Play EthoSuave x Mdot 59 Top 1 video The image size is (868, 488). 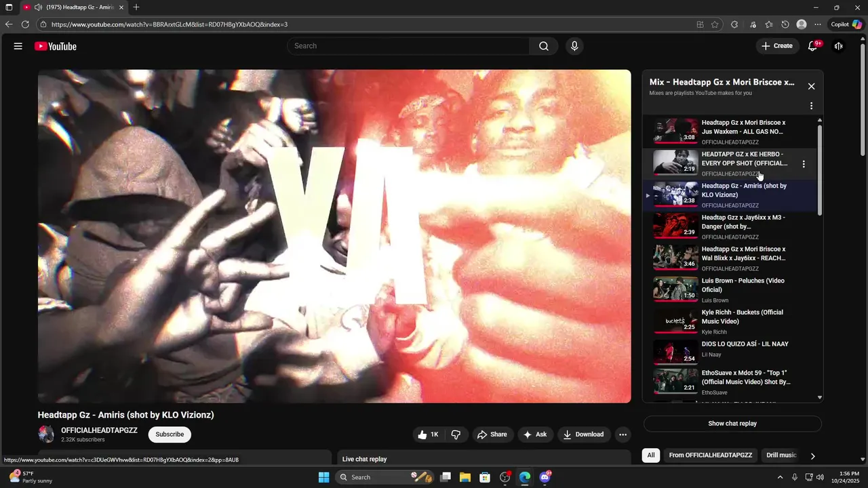(731, 382)
